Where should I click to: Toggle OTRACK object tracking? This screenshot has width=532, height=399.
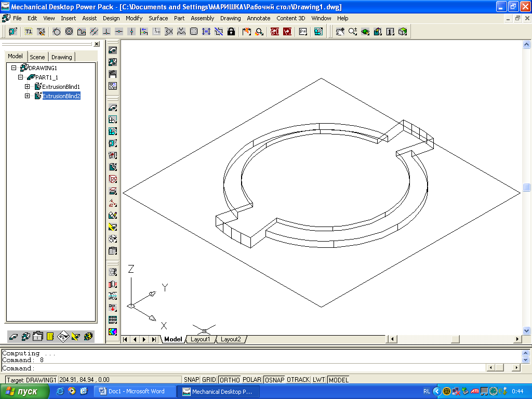click(298, 380)
